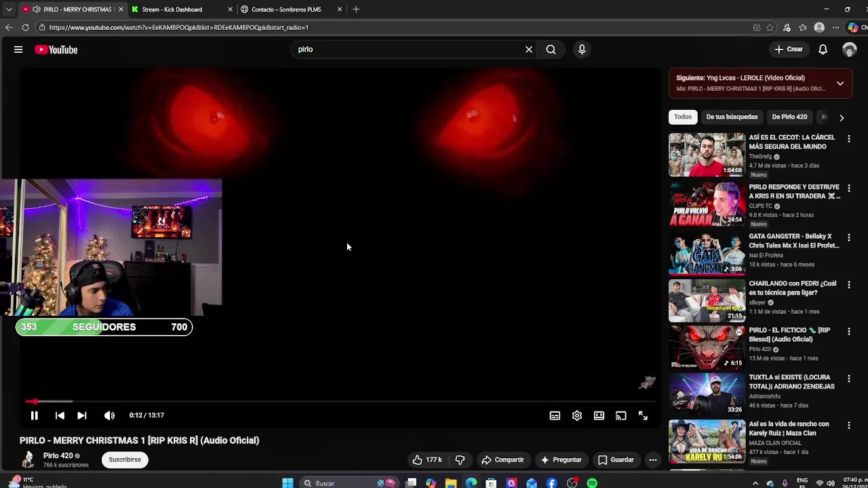
Task: Open the YouTube account avatar menu
Action: tap(849, 49)
